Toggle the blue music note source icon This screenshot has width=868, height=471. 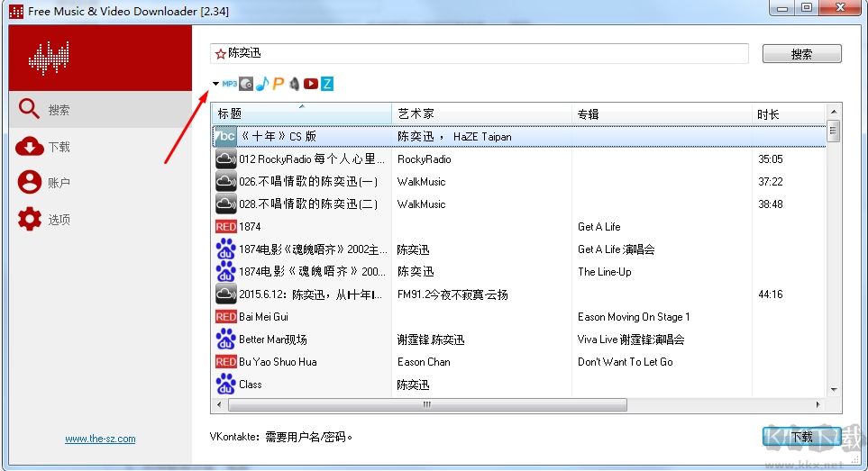coord(262,84)
